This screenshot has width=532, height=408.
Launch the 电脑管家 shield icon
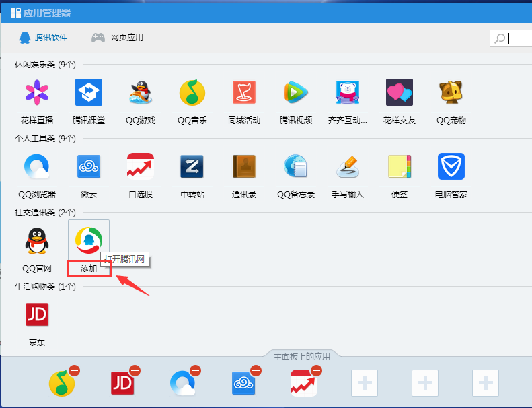coord(451,166)
